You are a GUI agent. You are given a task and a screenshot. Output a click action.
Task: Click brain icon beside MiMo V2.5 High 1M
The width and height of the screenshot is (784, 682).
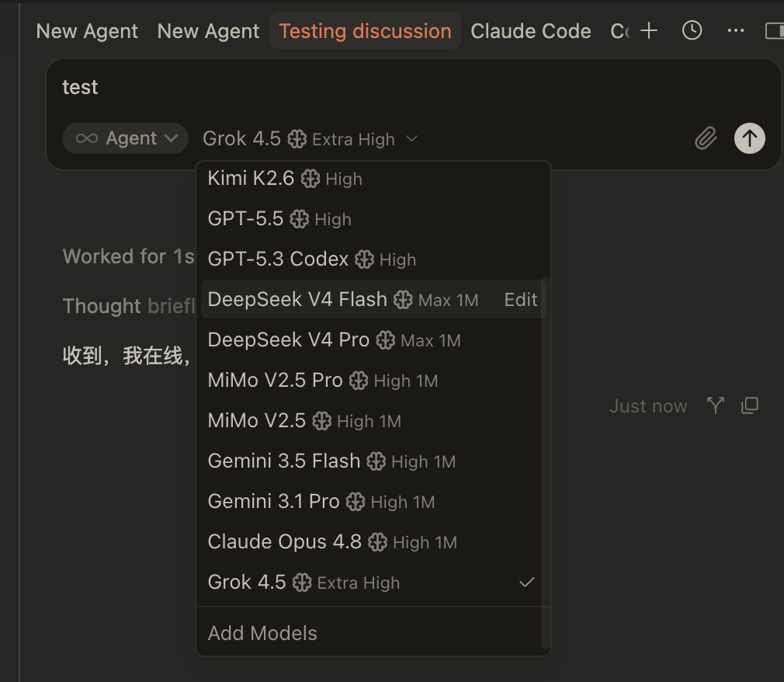321,421
